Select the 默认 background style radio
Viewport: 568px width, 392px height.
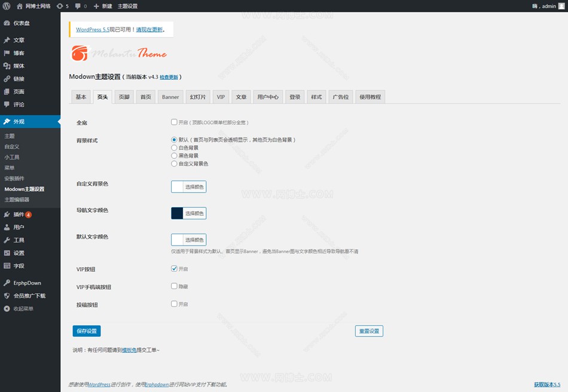pyautogui.click(x=174, y=140)
